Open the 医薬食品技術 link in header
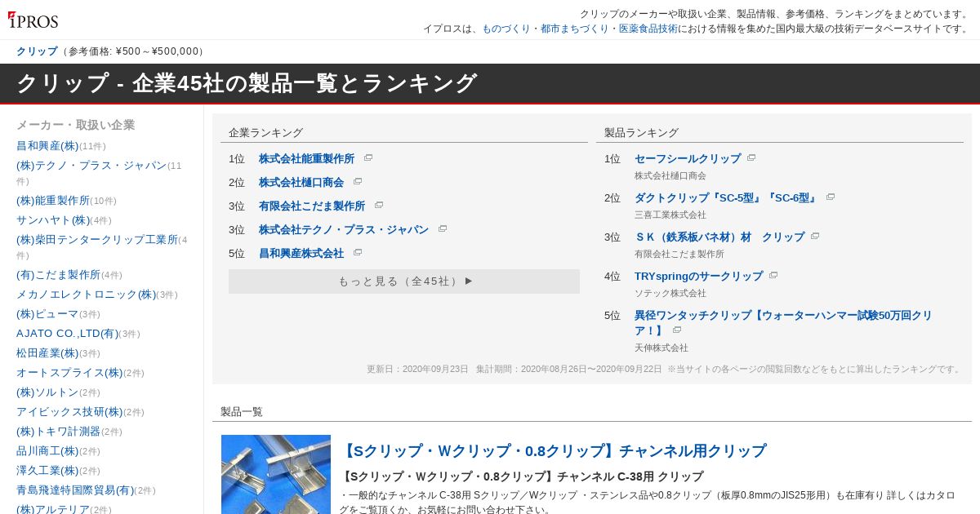Screen dimensions: 980x514 point(648,29)
